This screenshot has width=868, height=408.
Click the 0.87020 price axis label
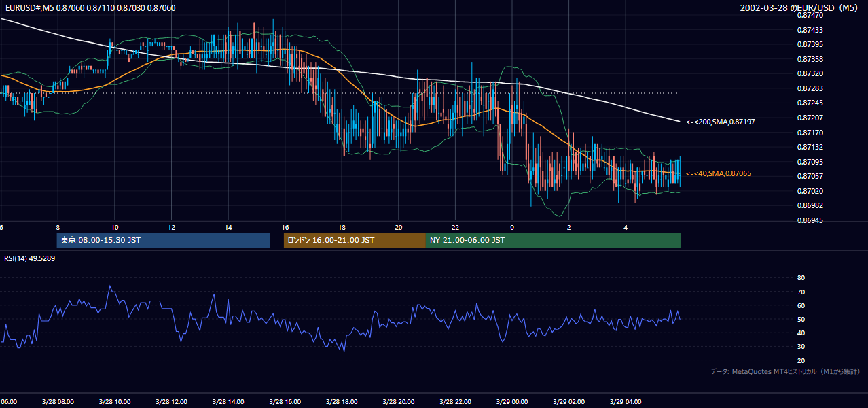[x=809, y=191]
